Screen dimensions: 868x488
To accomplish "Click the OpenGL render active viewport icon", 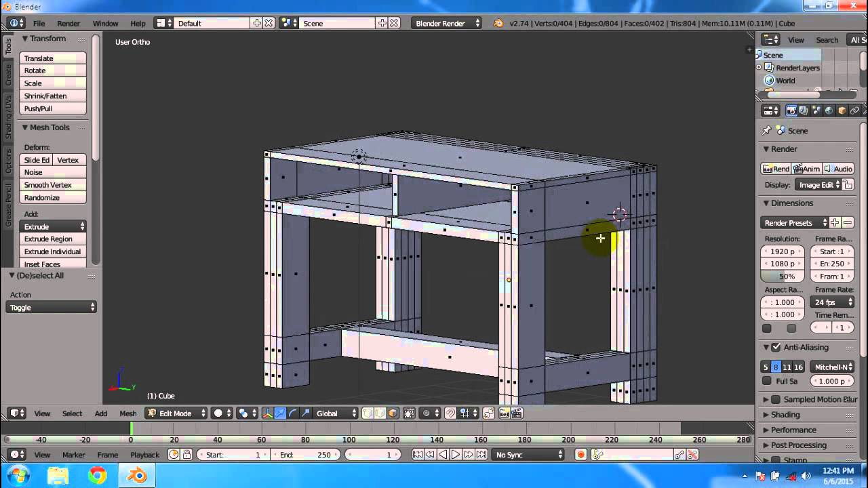I will pyautogui.click(x=505, y=413).
